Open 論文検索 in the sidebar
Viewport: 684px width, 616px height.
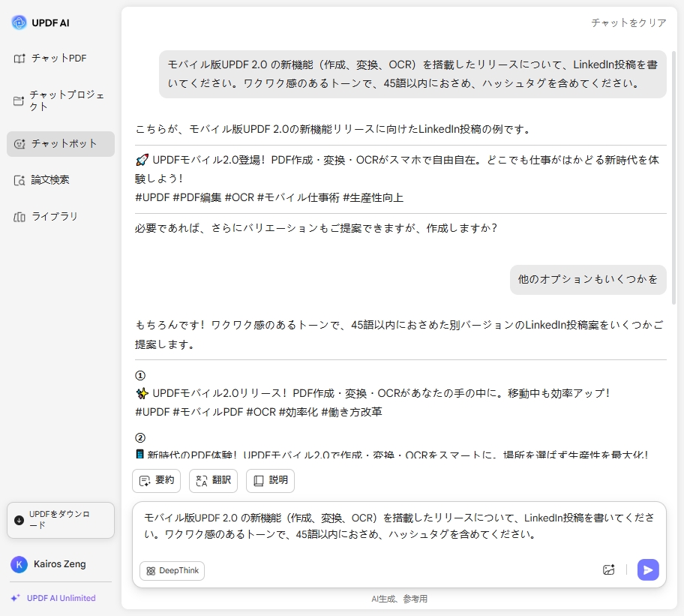click(x=61, y=180)
